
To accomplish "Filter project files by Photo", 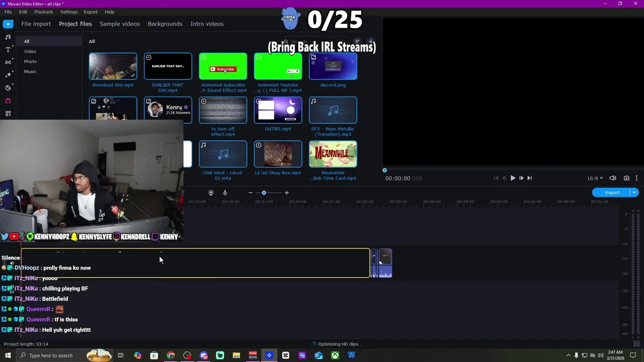I will click(30, 61).
